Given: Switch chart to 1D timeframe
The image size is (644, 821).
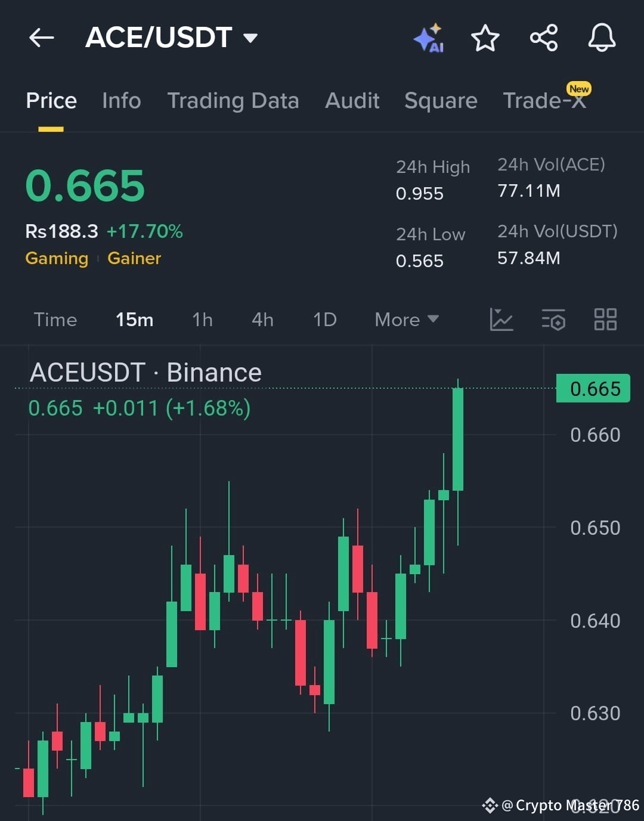Looking at the screenshot, I should [x=324, y=320].
